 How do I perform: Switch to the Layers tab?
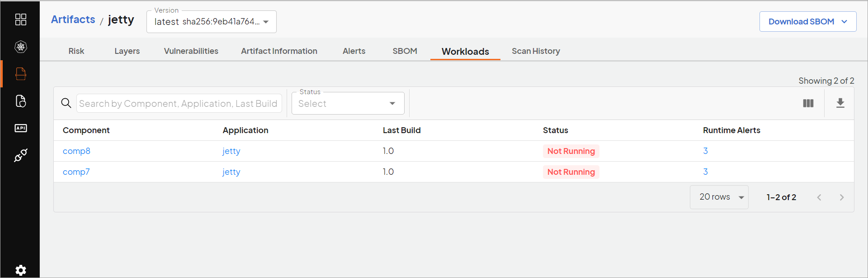point(127,51)
